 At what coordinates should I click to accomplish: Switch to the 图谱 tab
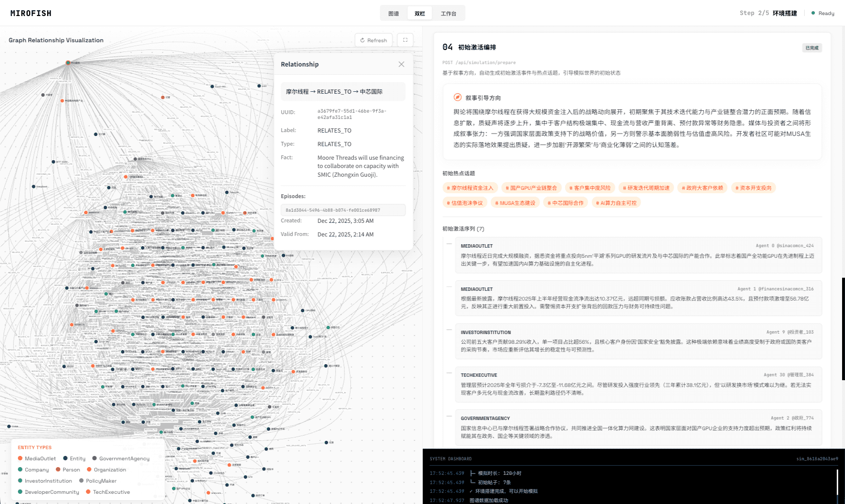(x=394, y=13)
